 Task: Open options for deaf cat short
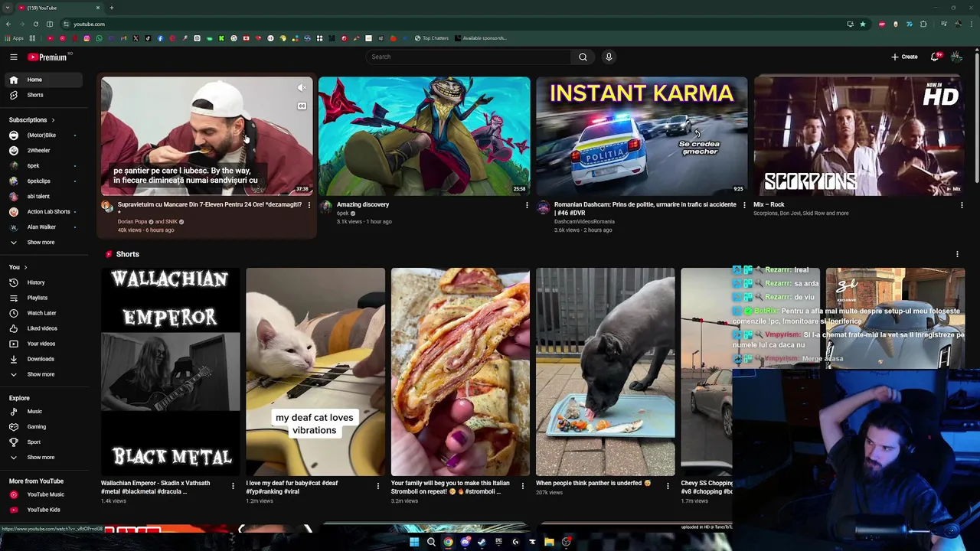tap(377, 485)
